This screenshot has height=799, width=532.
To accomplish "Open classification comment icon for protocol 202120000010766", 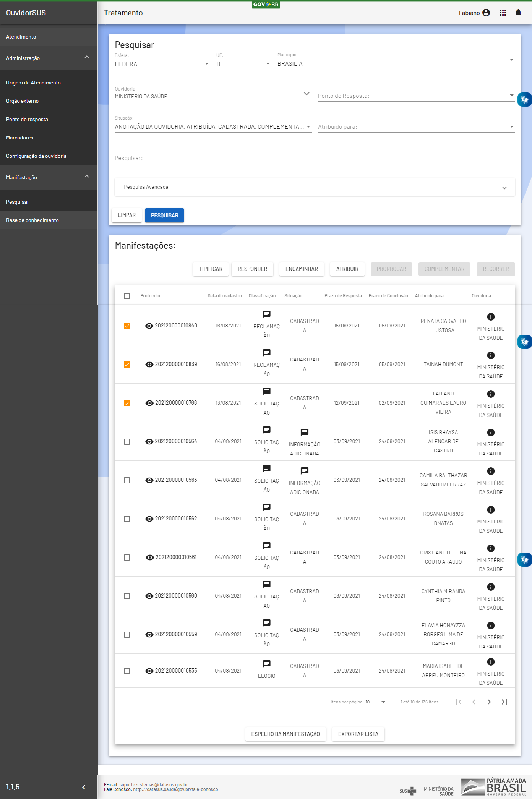I will (x=266, y=391).
